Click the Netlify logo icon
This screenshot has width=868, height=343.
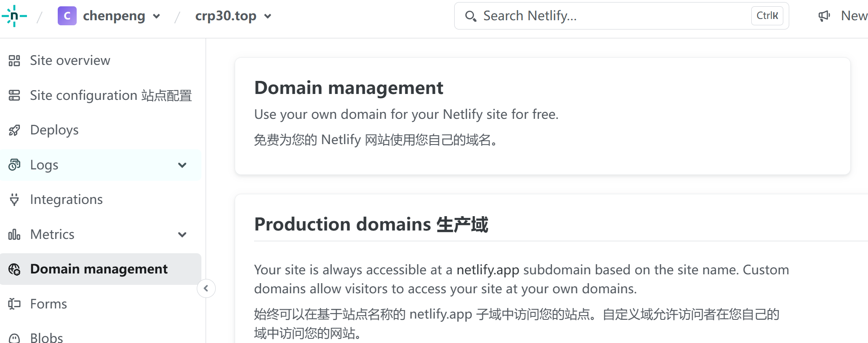tap(14, 16)
